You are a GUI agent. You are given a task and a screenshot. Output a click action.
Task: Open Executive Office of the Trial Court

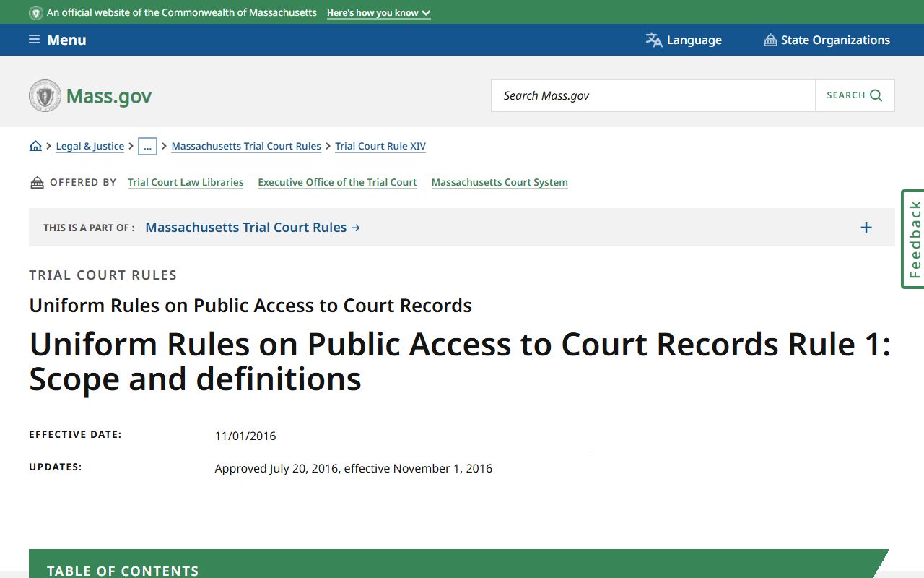337,182
